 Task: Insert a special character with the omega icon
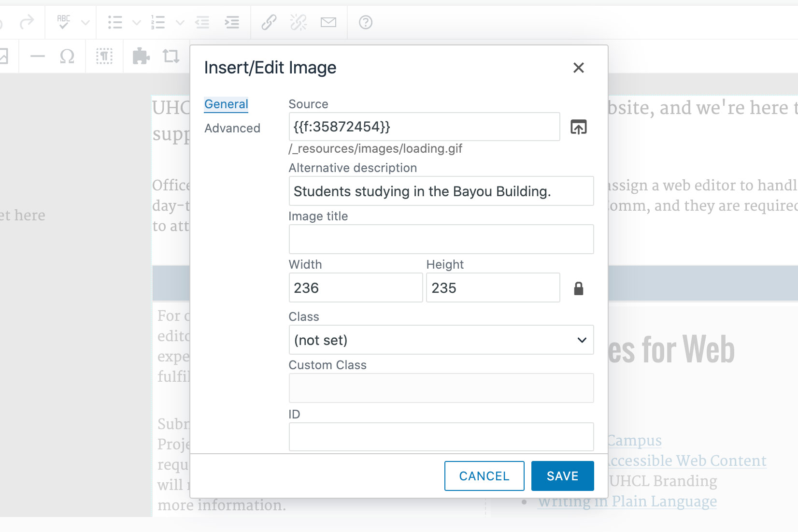[x=67, y=56]
